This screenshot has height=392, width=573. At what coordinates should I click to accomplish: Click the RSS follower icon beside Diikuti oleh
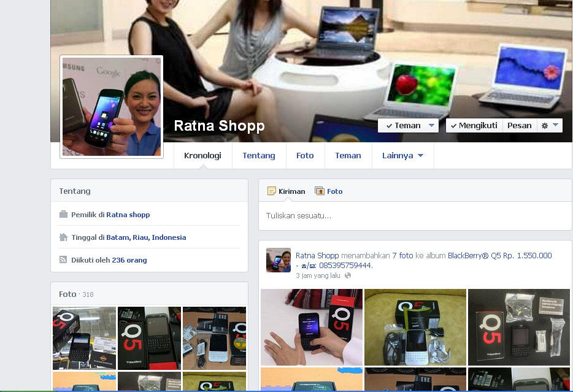63,259
